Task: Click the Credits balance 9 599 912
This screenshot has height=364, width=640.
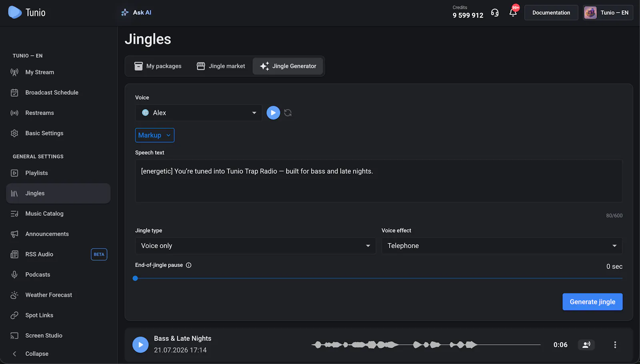Action: coord(468,16)
